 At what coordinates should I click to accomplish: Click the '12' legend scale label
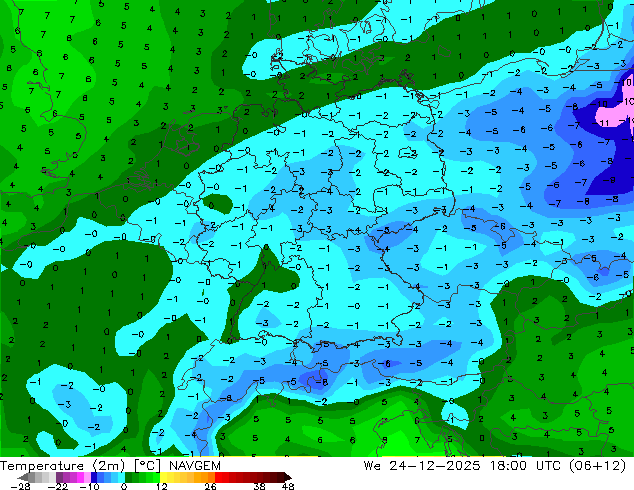(162, 486)
